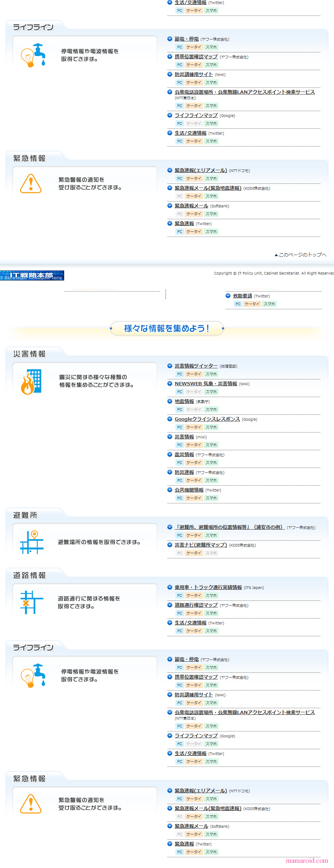334x868 pixels.
Task: Select the 避難所 section heading tab
Action: point(25,515)
